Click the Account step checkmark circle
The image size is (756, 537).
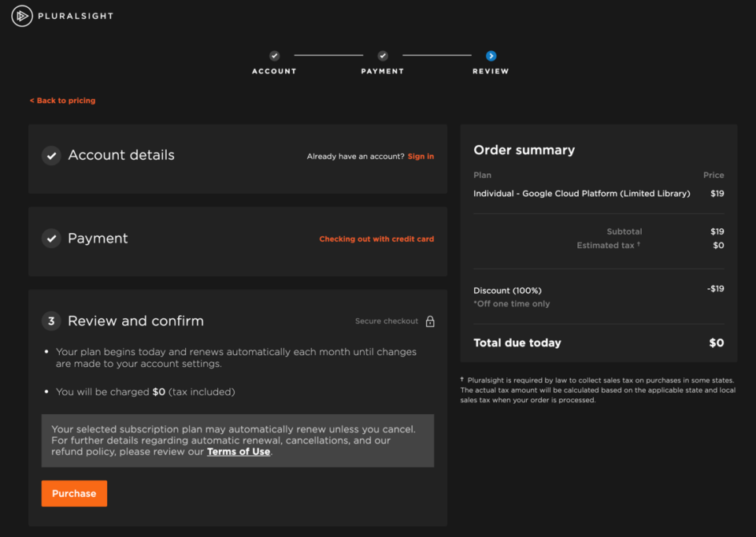[274, 56]
